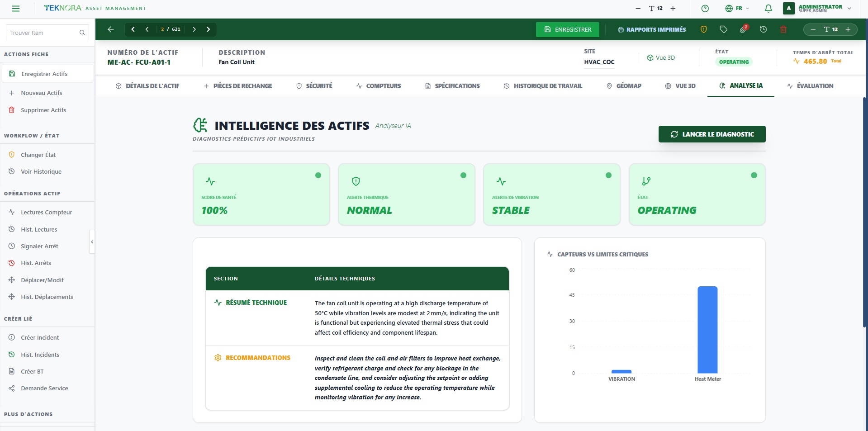Click the green ENREGISTRER button
Viewport: 868px width, 431px height.
click(568, 29)
